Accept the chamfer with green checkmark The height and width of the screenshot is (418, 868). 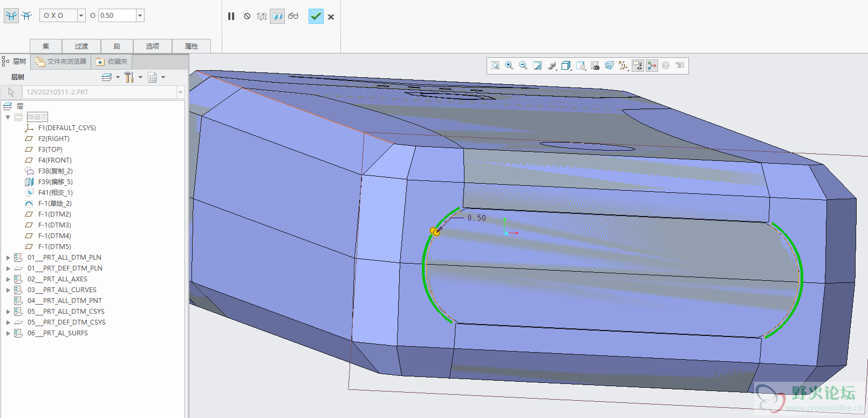click(x=316, y=16)
